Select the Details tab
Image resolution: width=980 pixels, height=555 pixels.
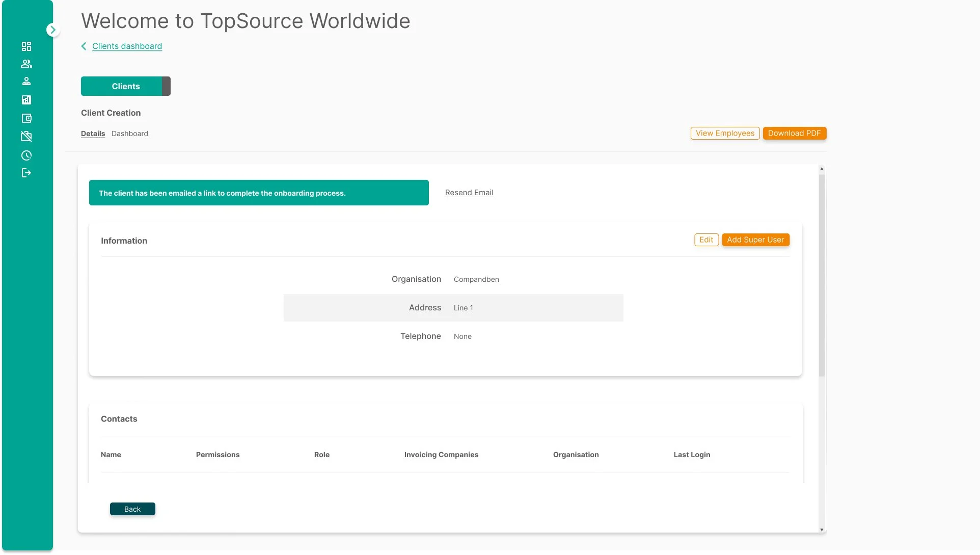point(93,134)
